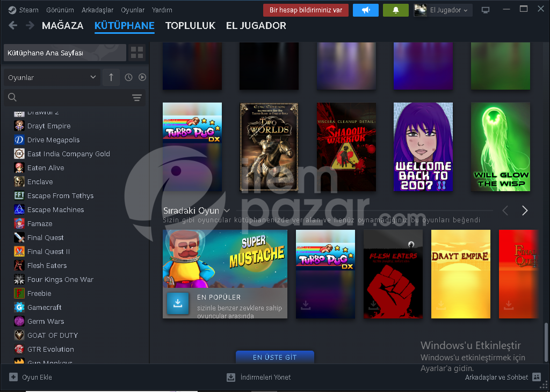The width and height of the screenshot is (550, 392).
Task: Click plus icon next to Oyun Ekle
Action: coord(13,377)
